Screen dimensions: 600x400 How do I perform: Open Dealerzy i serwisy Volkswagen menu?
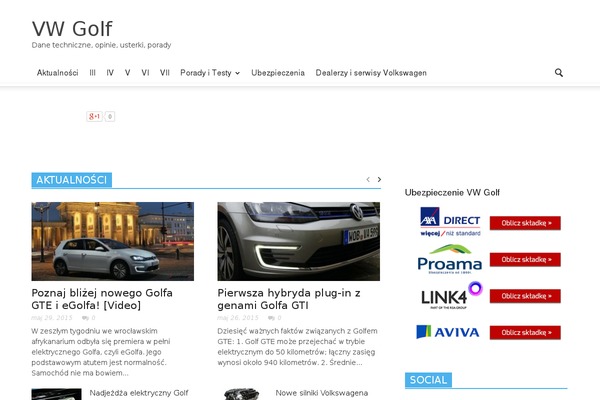(371, 73)
